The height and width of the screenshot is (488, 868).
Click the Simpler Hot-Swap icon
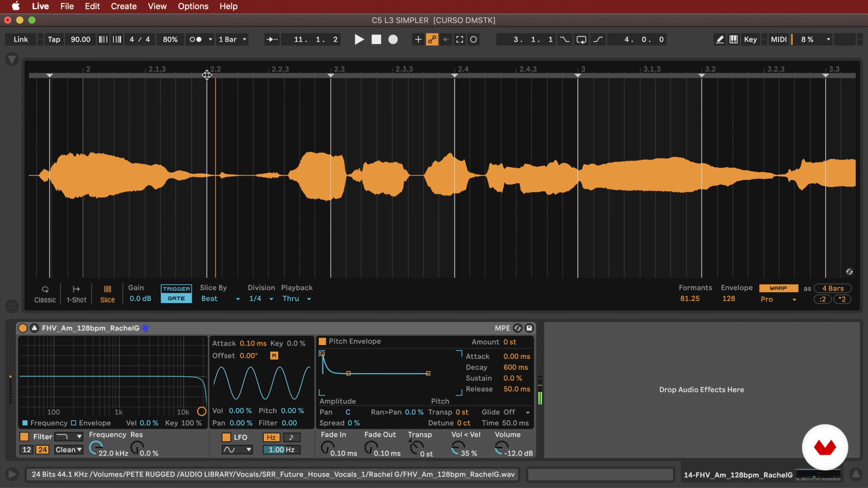coord(518,328)
